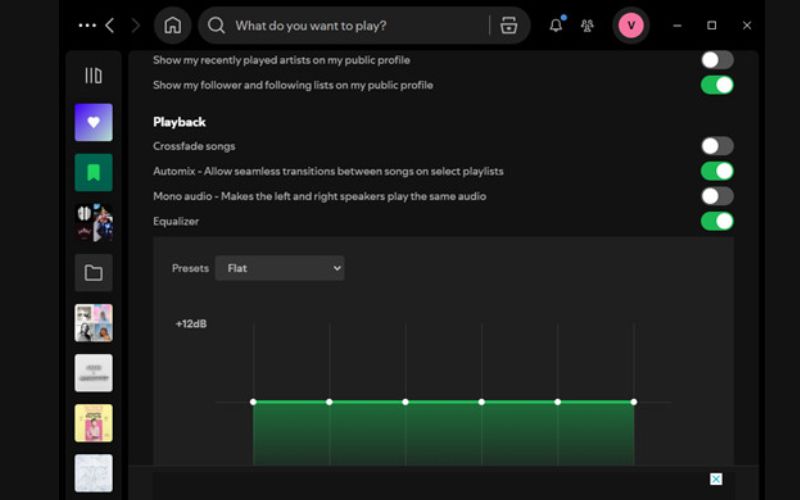Open the equalizer Presets dropdown
This screenshot has height=500, width=800.
(279, 268)
